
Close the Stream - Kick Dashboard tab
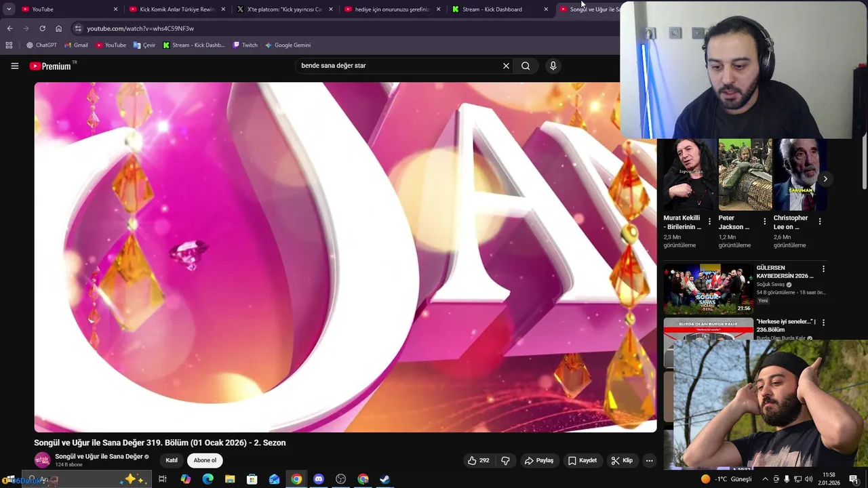[x=546, y=9]
